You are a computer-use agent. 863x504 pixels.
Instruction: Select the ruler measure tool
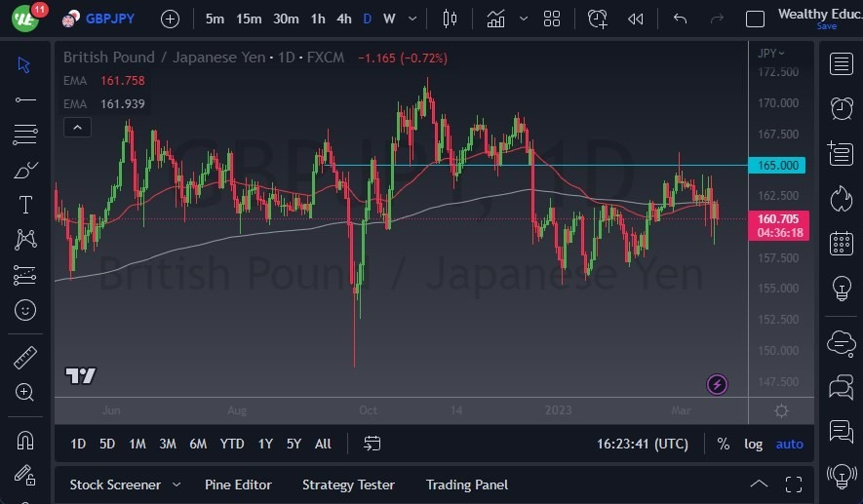(x=25, y=358)
